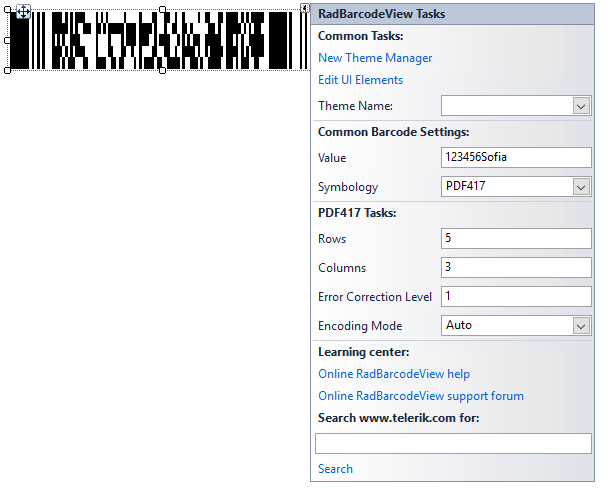Click the telerik.com search text box
This screenshot has height=496, width=602.
pos(453,444)
